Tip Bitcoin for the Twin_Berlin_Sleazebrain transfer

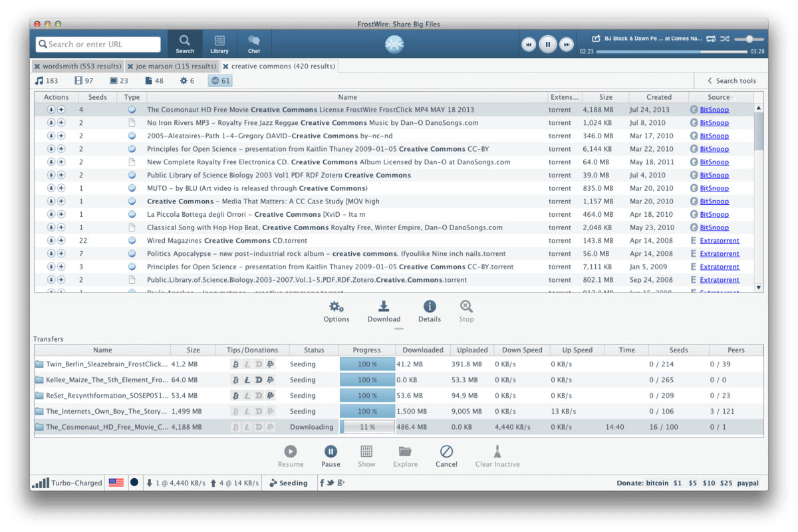coord(236,364)
